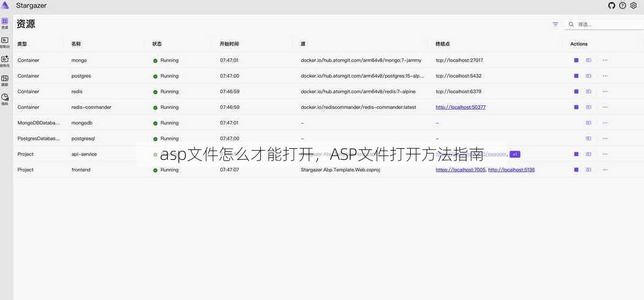View console logs for frontend
This screenshot has width=644, height=300.
pos(588,170)
